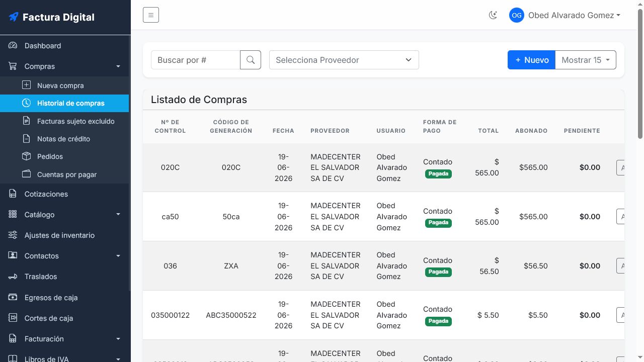Screen dimensions: 644x362
Task: Click the Cotizaciones receipt icon
Action: tap(13, 194)
